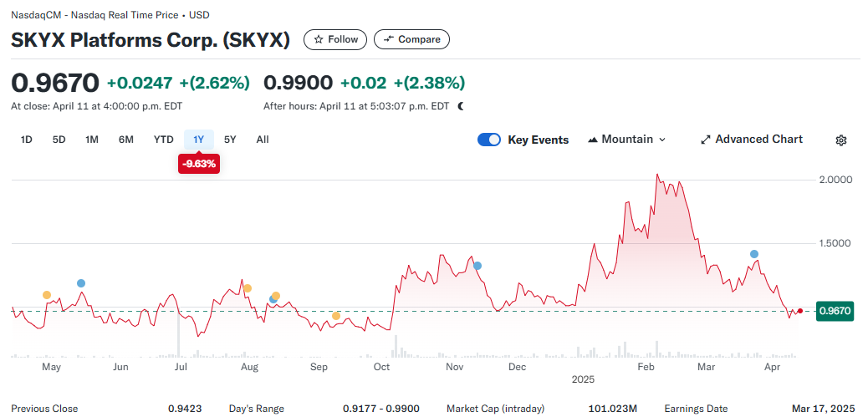Click the compare arrows icon
Screen dimensions: 868x417
(389, 39)
